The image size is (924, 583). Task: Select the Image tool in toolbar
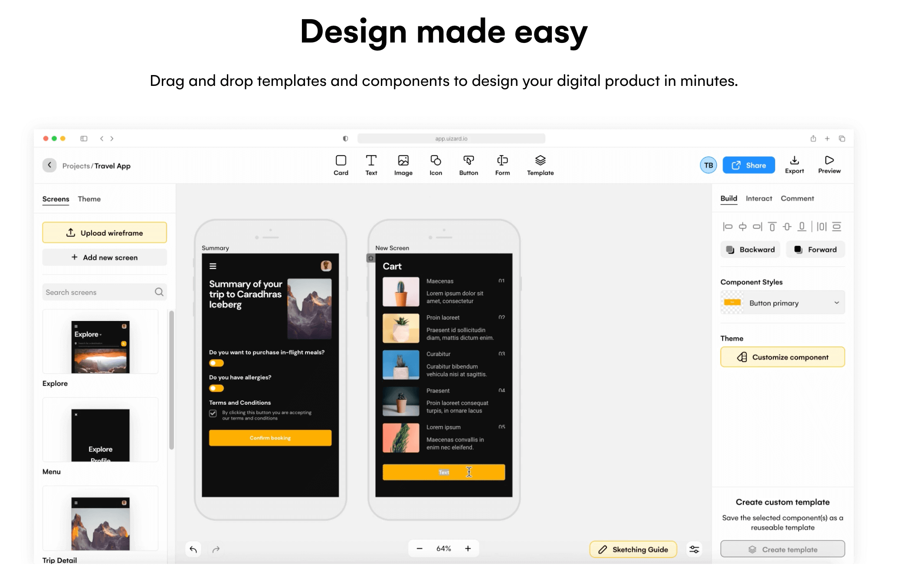click(x=403, y=165)
